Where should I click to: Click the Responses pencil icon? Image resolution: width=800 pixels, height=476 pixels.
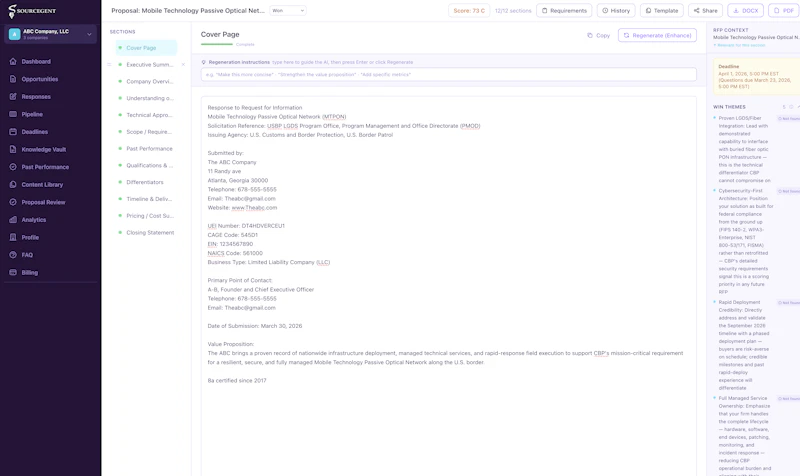pos(13,96)
